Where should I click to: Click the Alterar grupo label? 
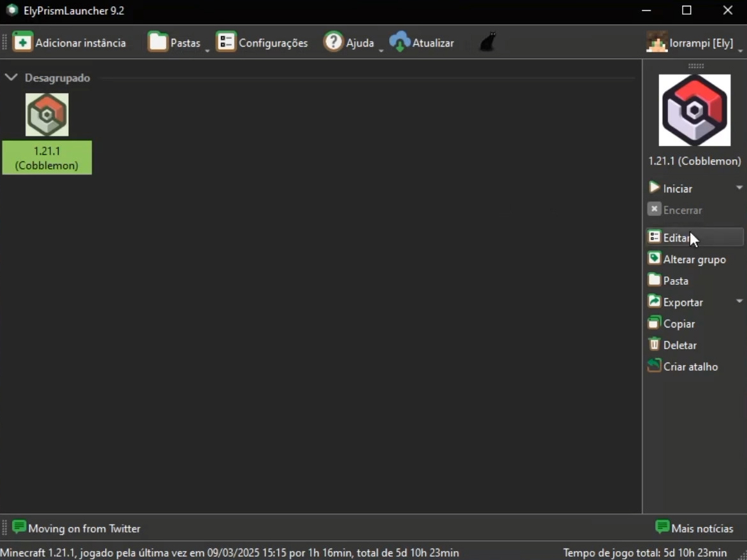point(695,260)
